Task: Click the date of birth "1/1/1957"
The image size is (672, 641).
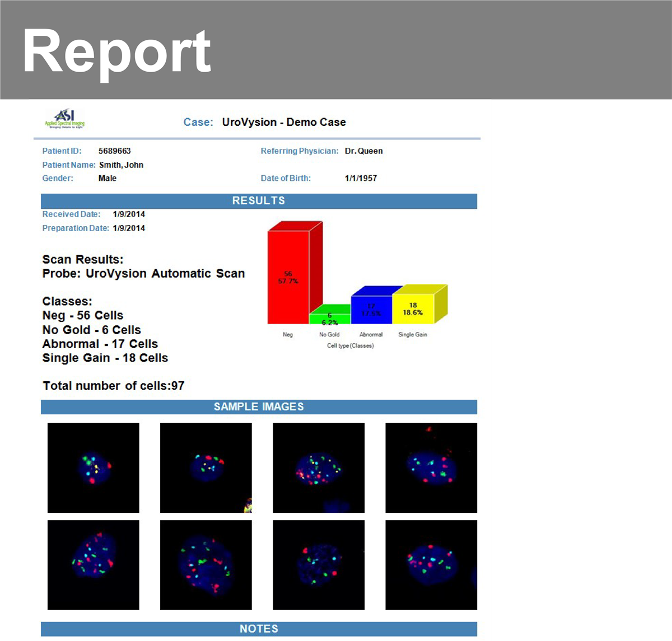Action: point(361,179)
